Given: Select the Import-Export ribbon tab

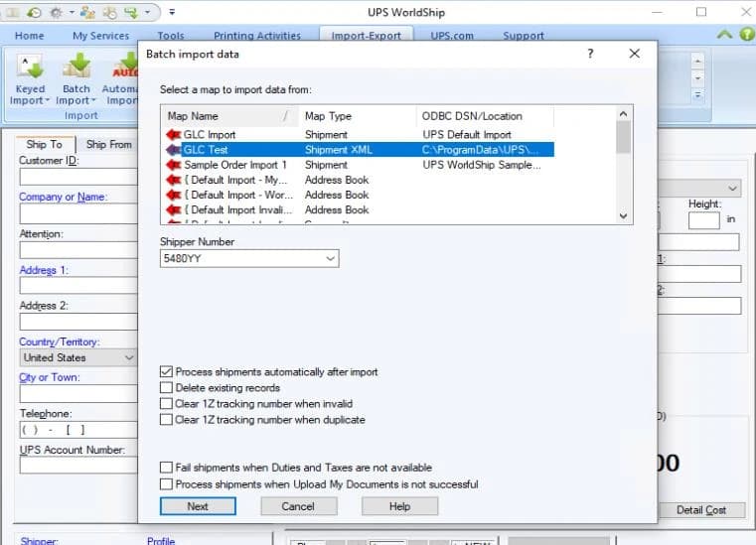Looking at the screenshot, I should point(366,35).
